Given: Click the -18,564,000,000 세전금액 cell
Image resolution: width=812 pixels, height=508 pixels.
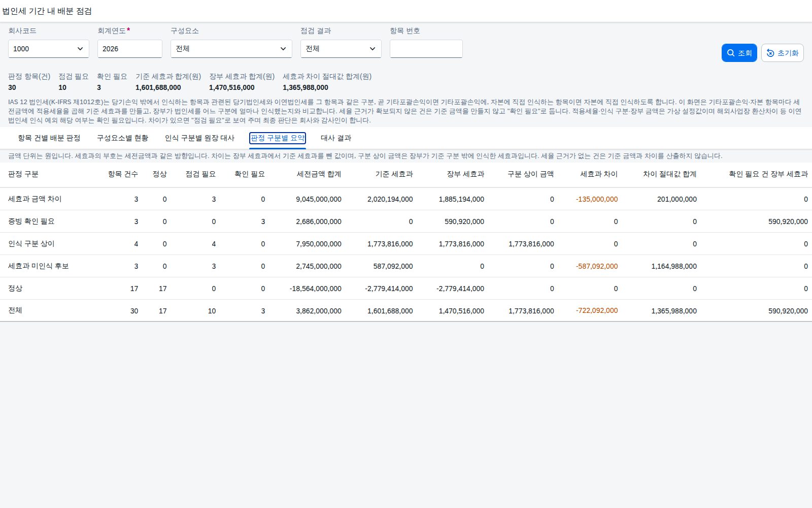Looking at the screenshot, I should [x=316, y=289].
